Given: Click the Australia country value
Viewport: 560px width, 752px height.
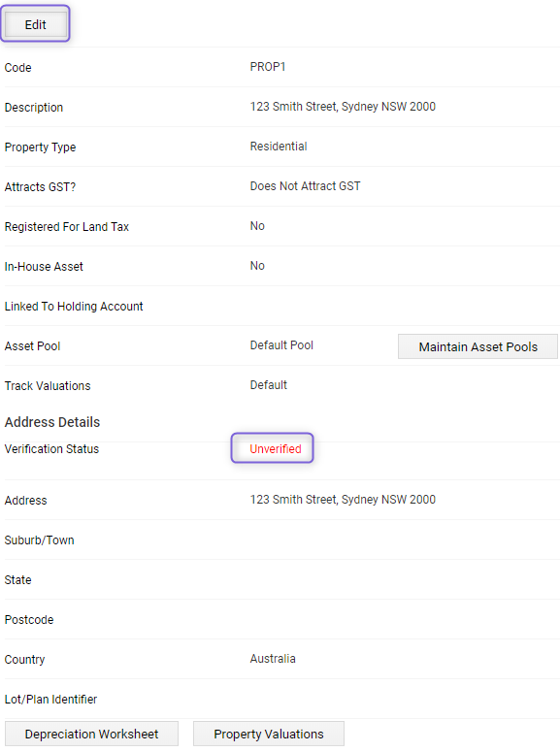Looking at the screenshot, I should (273, 659).
